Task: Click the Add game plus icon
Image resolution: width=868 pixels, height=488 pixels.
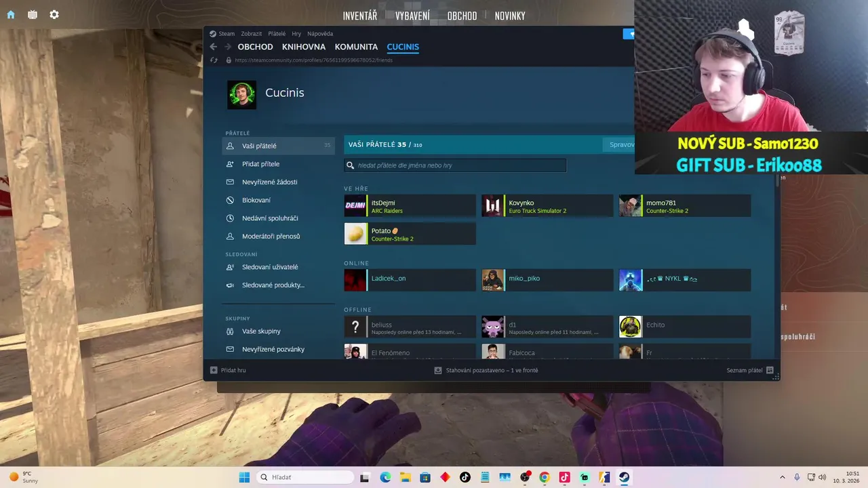Action: (214, 370)
